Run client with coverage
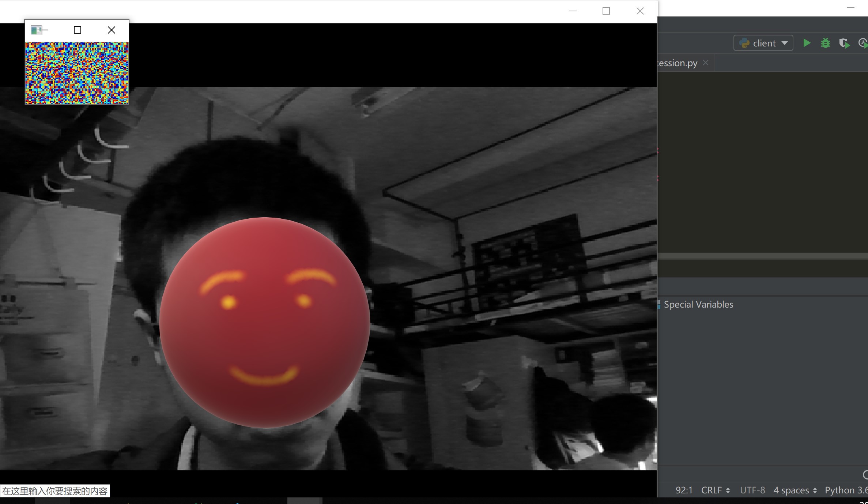 [x=844, y=43]
